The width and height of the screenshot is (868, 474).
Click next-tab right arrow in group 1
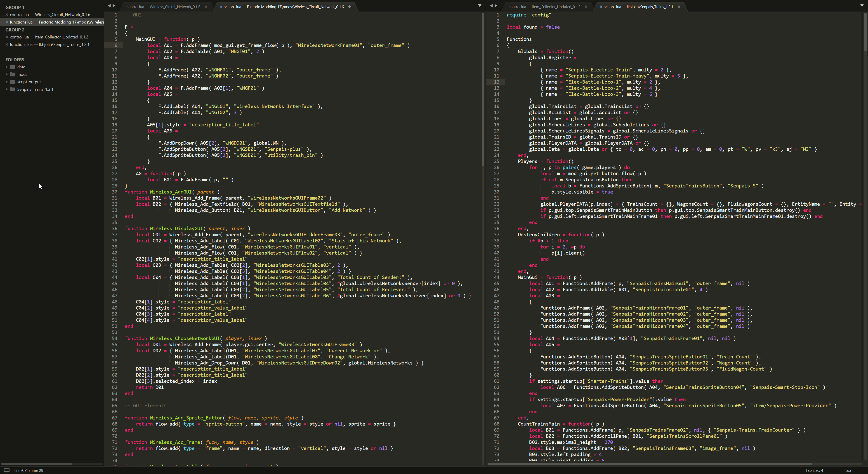coord(114,6)
